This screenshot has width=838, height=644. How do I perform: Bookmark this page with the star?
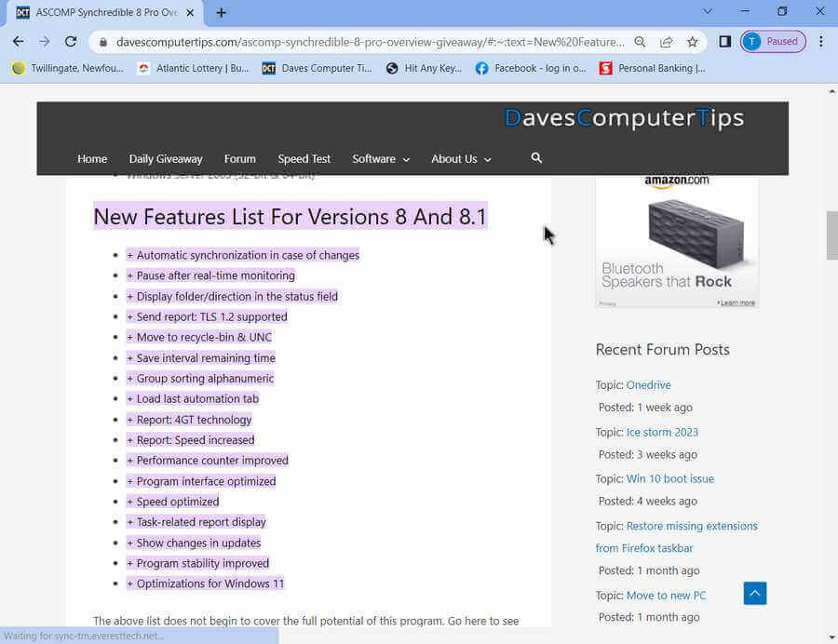point(692,42)
